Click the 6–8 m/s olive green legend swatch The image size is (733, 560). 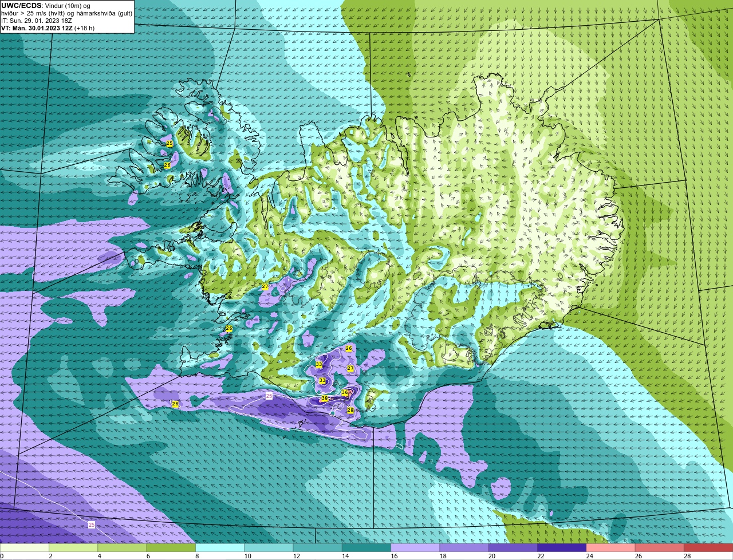[171, 548]
